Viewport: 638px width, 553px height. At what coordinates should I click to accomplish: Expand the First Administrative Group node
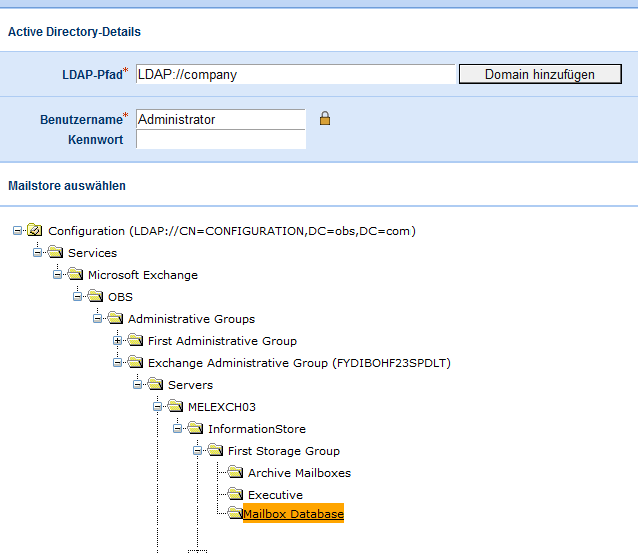[x=118, y=341]
